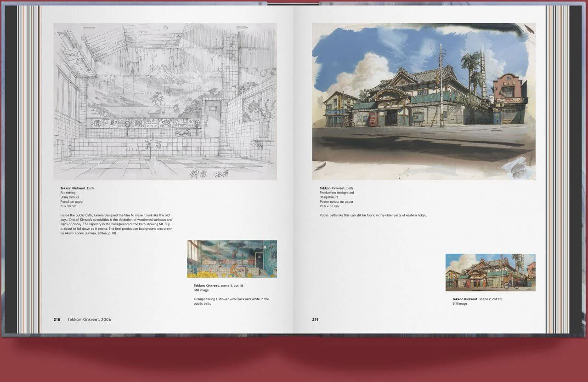Viewport: 588px width, 382px height.
Task: Click page number 219
Action: tap(315, 319)
